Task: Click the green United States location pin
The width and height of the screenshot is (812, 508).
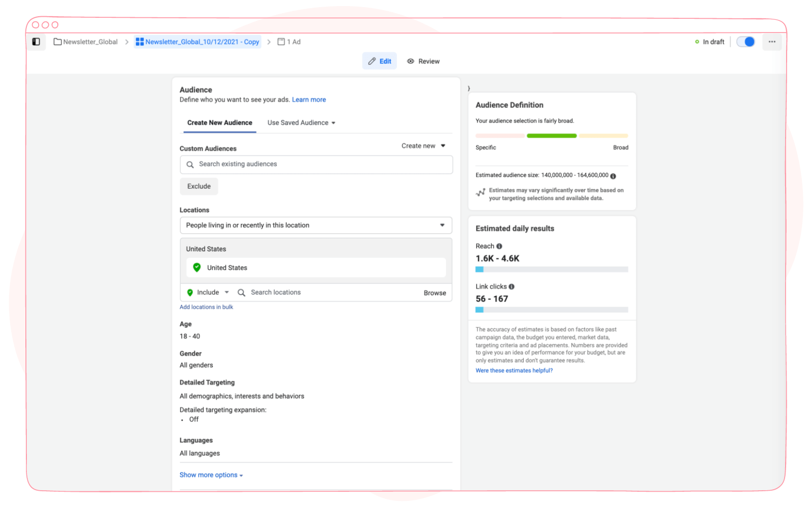Action: click(197, 268)
